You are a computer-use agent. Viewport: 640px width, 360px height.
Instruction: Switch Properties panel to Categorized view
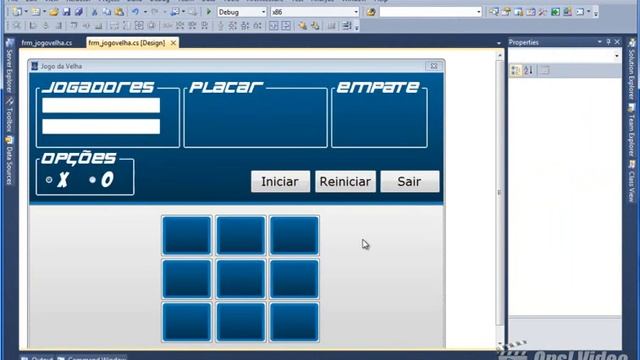coord(516,71)
